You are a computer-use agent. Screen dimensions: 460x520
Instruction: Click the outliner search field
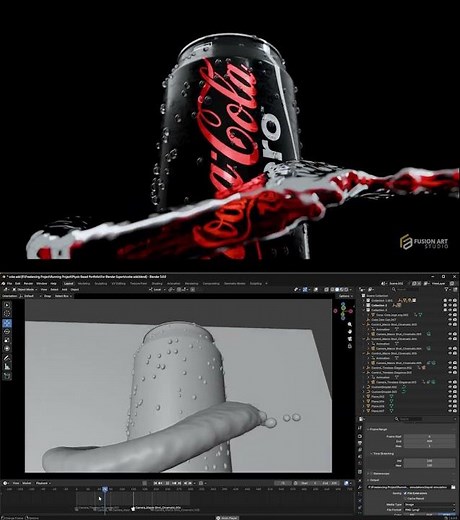click(406, 289)
